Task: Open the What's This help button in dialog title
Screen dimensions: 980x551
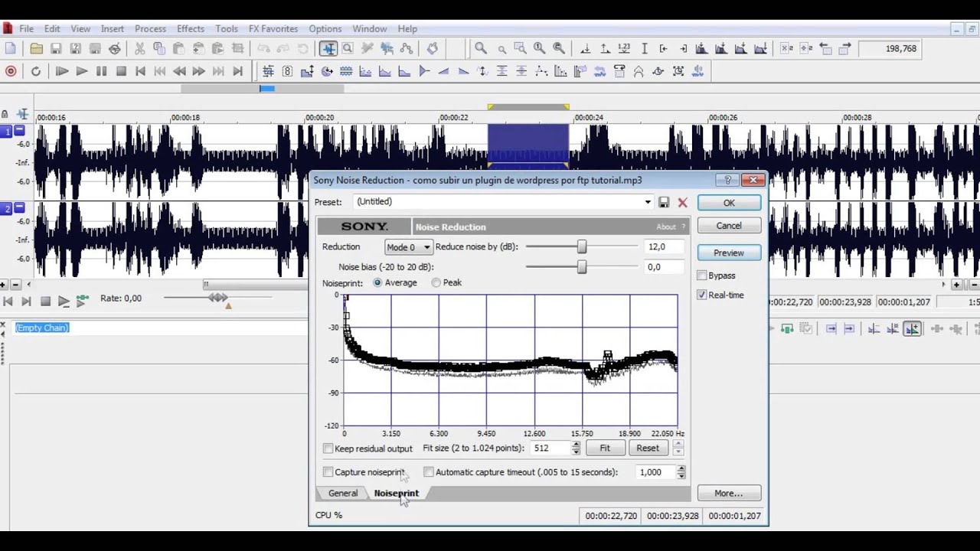Action: pos(727,180)
